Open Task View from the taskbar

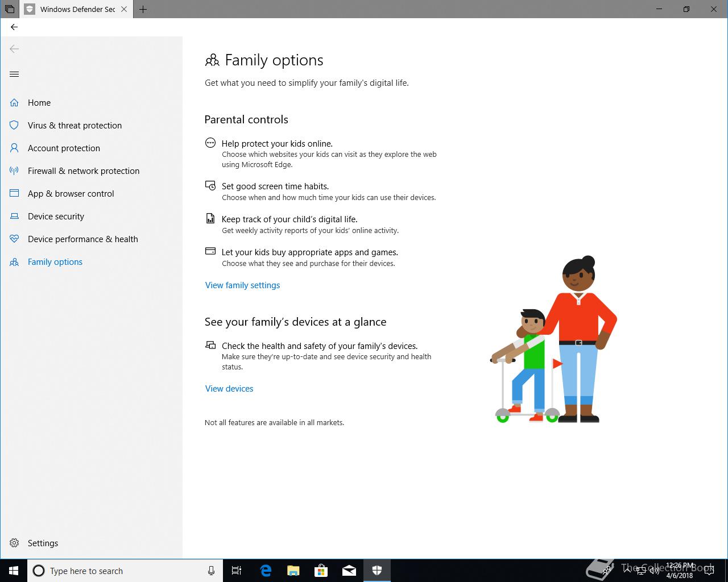(237, 571)
